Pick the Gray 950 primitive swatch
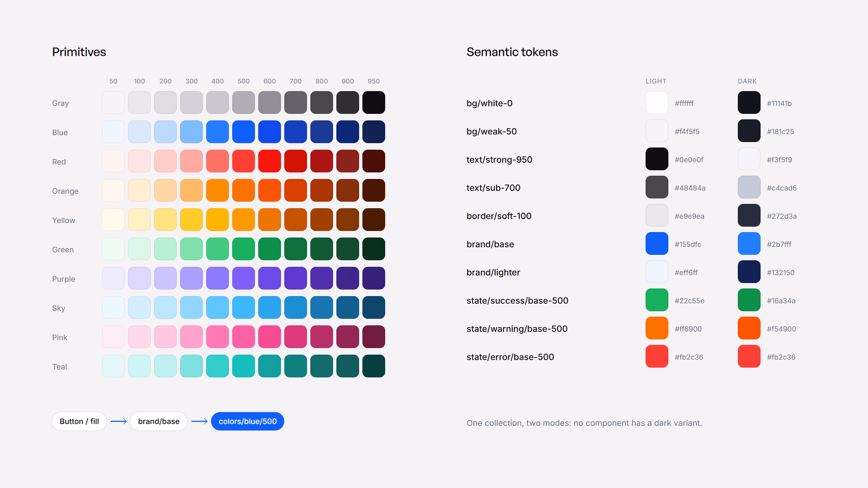The width and height of the screenshot is (868, 488). [374, 102]
